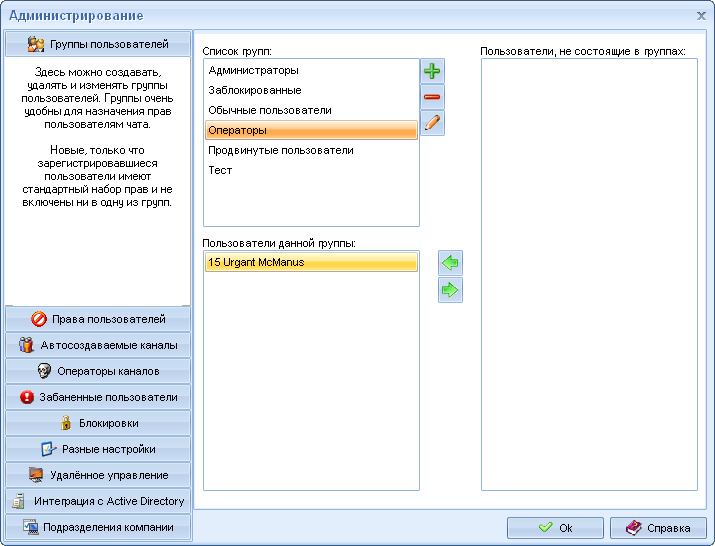
Task: Open the Операторы каналов section
Action: point(98,371)
